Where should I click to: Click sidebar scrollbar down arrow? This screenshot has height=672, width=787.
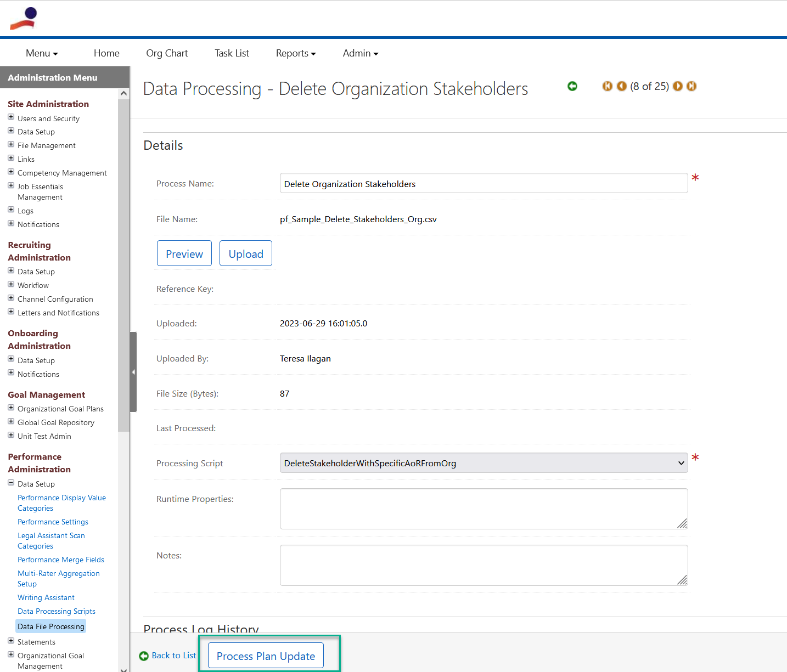123,669
